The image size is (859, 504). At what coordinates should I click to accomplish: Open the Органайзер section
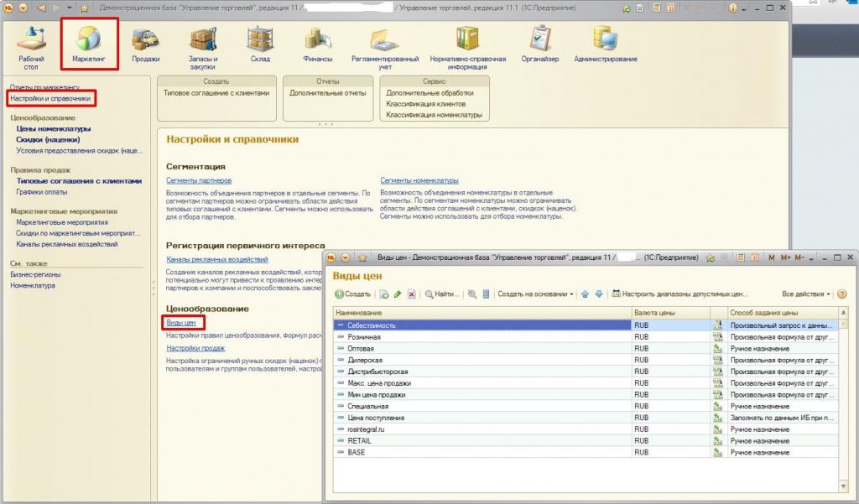tap(540, 44)
